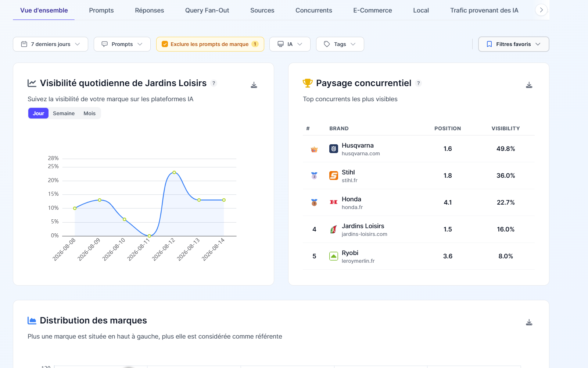
Task: Click the Husqvarna brand name
Action: [358, 145]
